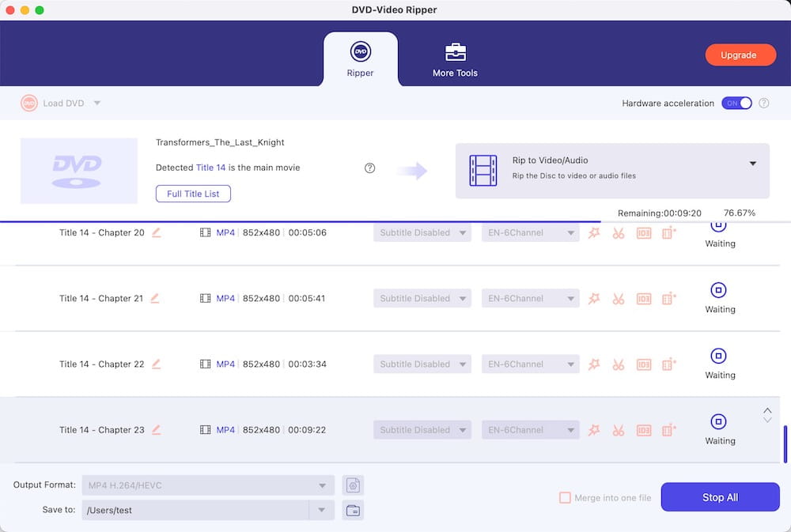791x532 pixels.
Task: Open the Output Format MP4 H.264/HEVC dropdown
Action: [x=208, y=485]
